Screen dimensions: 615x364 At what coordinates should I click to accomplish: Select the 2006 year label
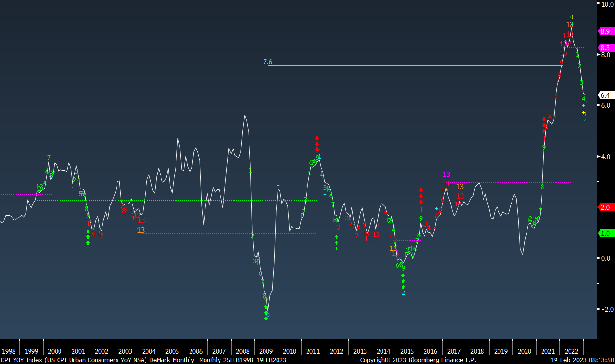point(195,351)
